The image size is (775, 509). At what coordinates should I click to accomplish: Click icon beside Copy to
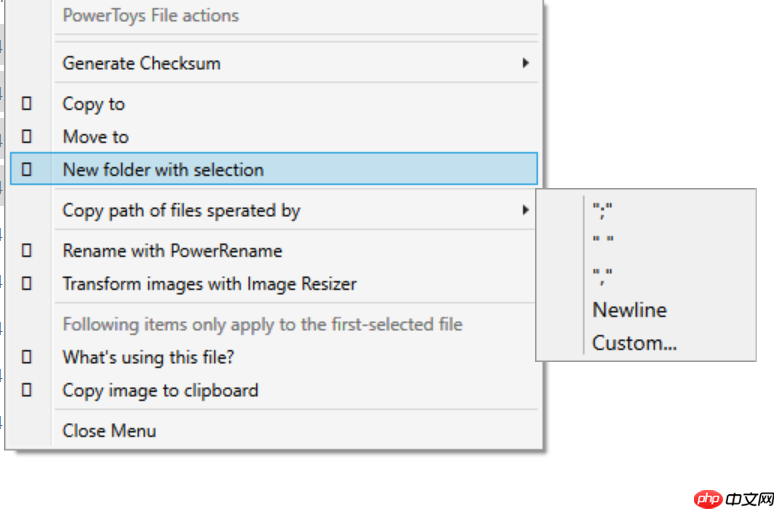pyautogui.click(x=27, y=104)
